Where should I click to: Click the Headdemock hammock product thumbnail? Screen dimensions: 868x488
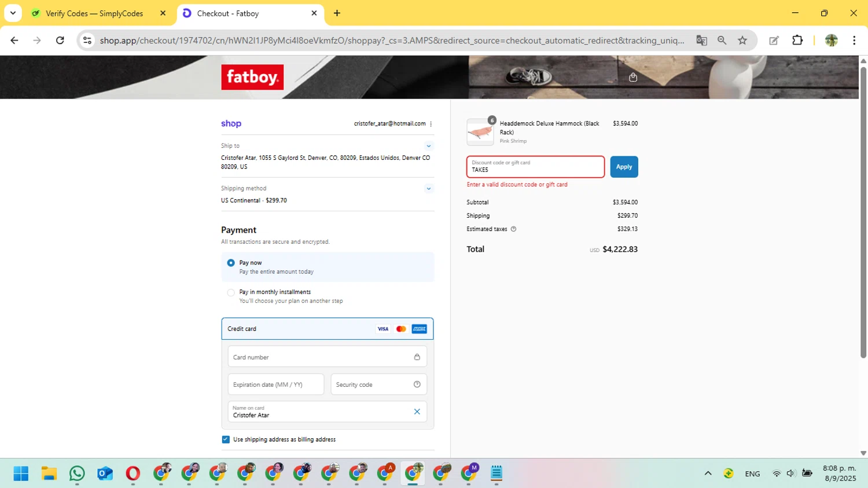pyautogui.click(x=480, y=132)
